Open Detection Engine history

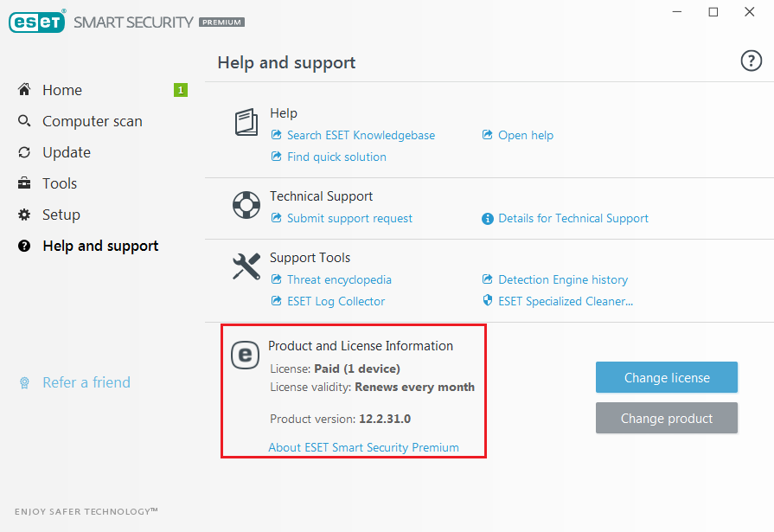coord(563,279)
